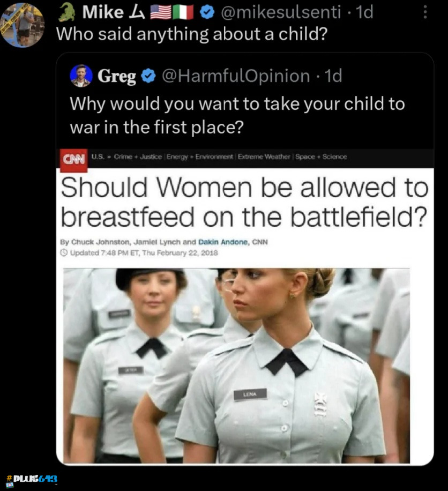
Task: Open the @mikesulsenti handle link
Action: click(280, 12)
